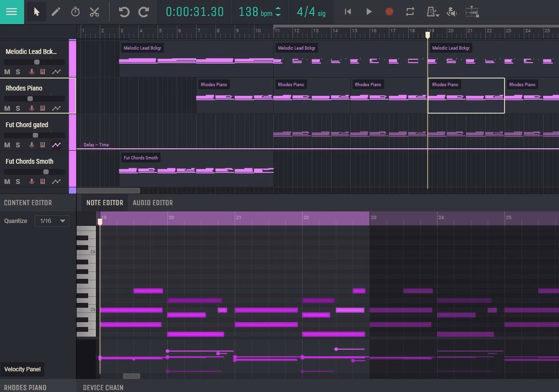Open the Device Chain panel

pyautogui.click(x=104, y=387)
